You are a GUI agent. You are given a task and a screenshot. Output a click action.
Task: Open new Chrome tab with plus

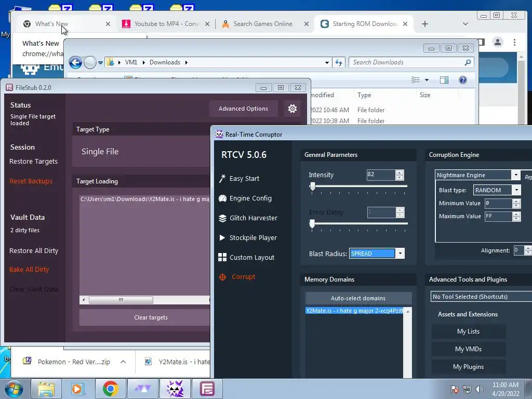tap(425, 24)
